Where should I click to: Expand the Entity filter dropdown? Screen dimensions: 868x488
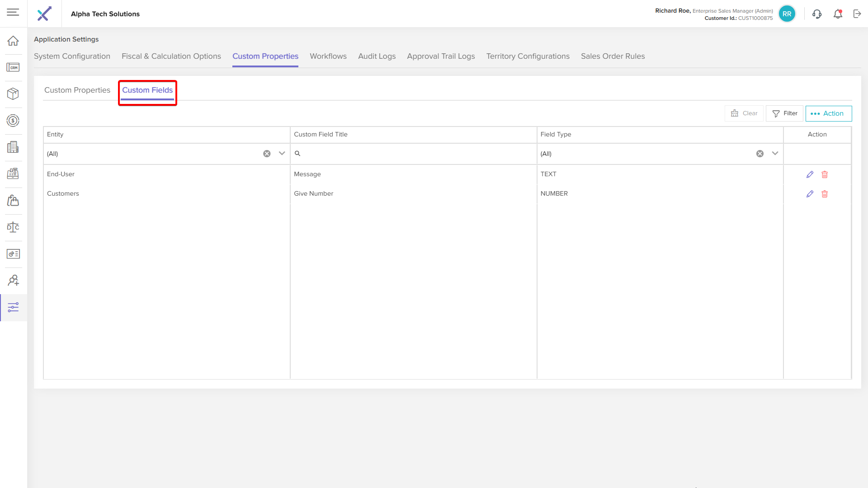[x=282, y=154]
